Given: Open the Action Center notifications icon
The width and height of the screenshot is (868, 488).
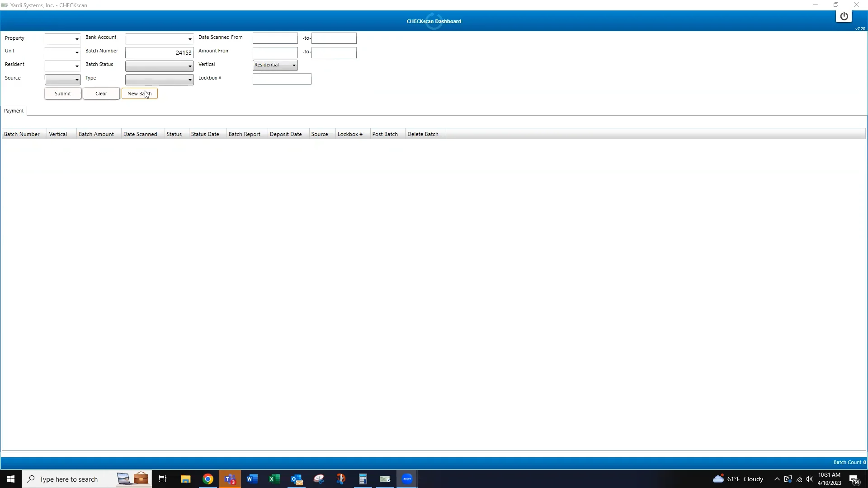Looking at the screenshot, I should coord(854,480).
